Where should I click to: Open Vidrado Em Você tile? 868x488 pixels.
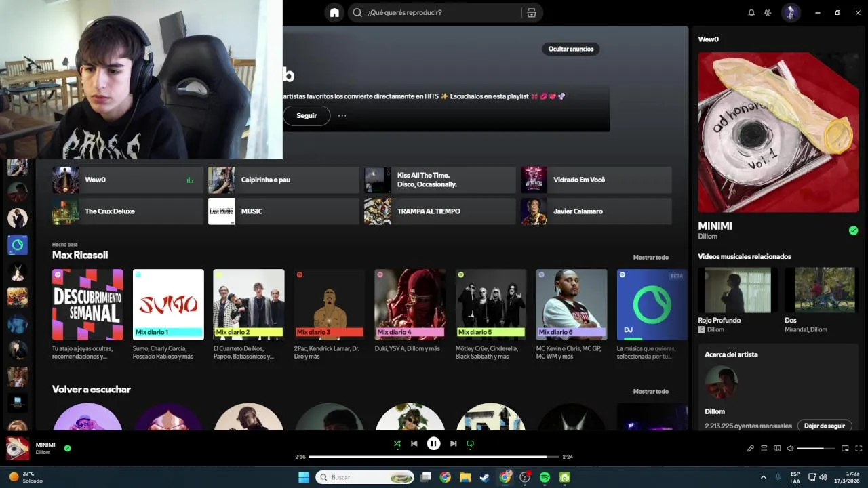596,180
